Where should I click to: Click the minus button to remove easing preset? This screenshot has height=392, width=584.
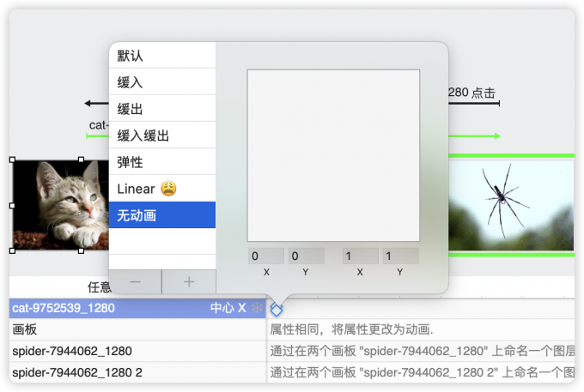pyautogui.click(x=135, y=281)
